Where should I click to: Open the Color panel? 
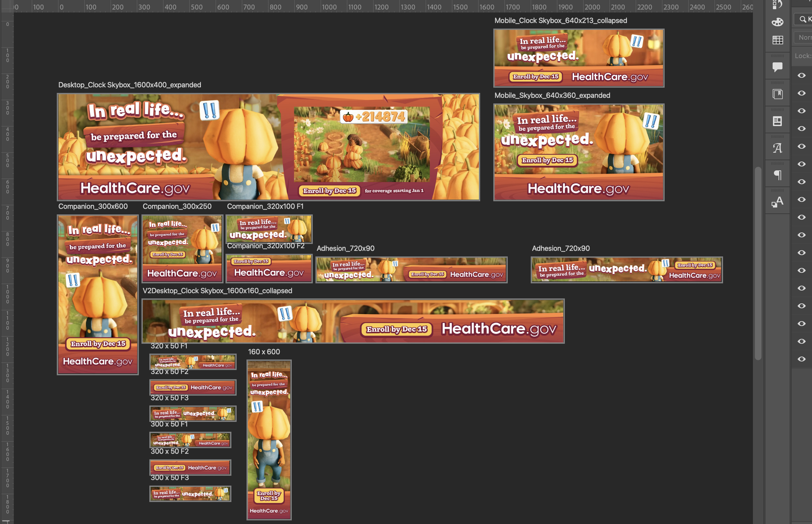click(777, 22)
